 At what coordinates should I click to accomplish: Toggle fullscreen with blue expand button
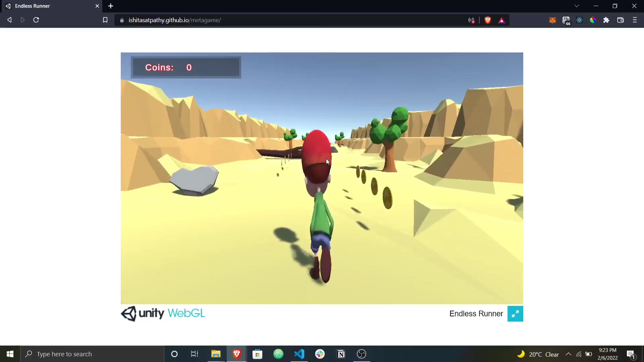515,314
